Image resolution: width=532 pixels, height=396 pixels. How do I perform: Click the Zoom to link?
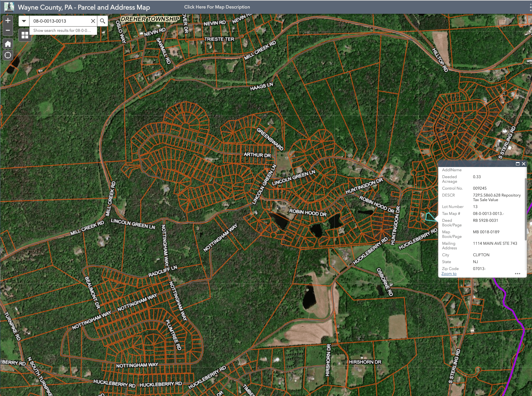(449, 274)
